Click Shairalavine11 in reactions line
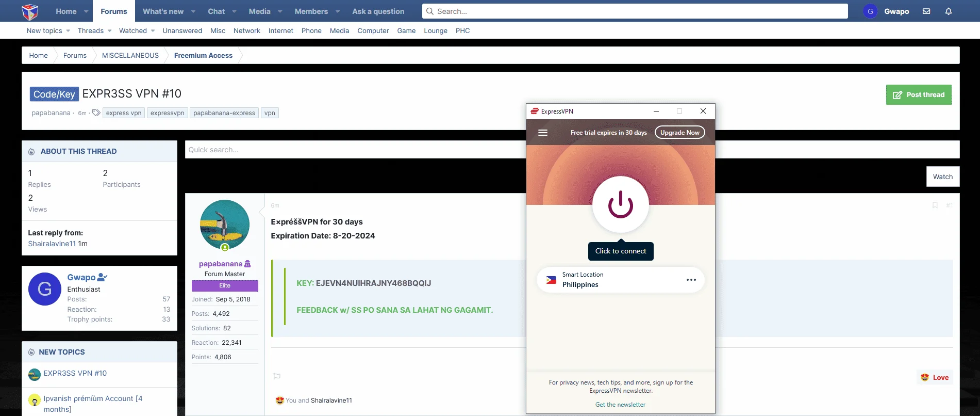980x416 pixels. (x=331, y=401)
